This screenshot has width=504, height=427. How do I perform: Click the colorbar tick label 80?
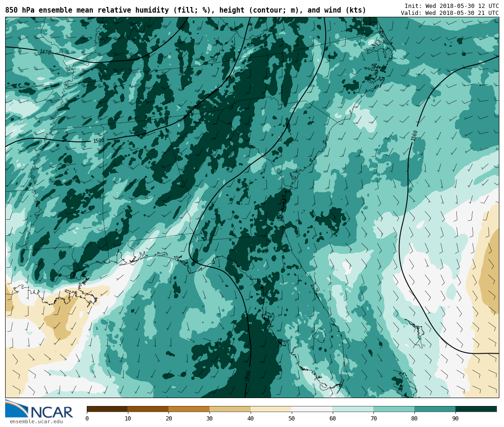coord(415,418)
